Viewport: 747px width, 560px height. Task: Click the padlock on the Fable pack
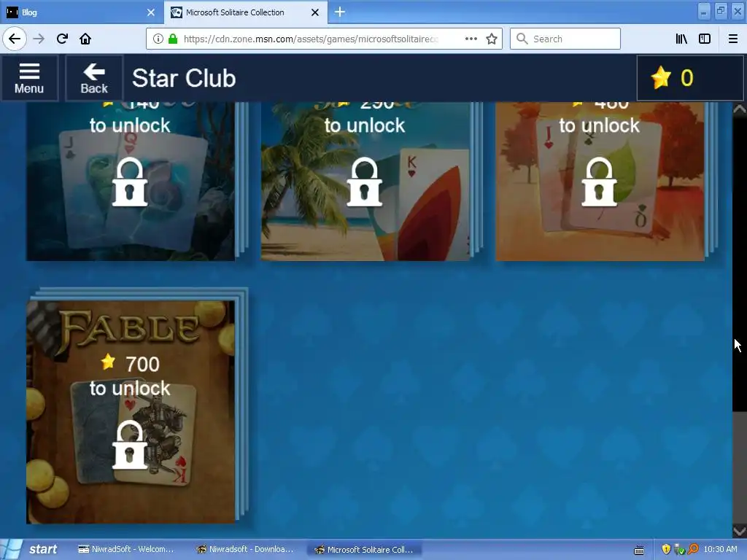130,445
